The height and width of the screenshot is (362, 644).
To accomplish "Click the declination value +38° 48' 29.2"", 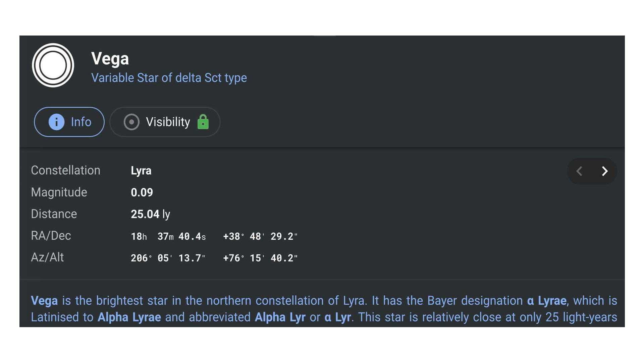I will pyautogui.click(x=260, y=237).
